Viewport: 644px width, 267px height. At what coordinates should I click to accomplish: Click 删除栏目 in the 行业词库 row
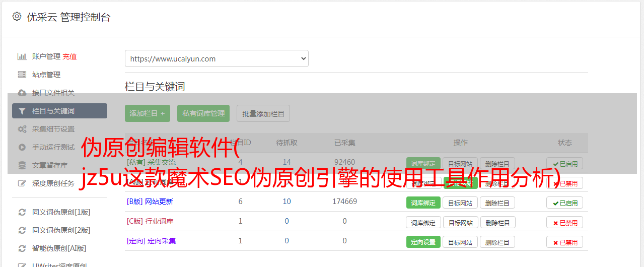pos(497,222)
